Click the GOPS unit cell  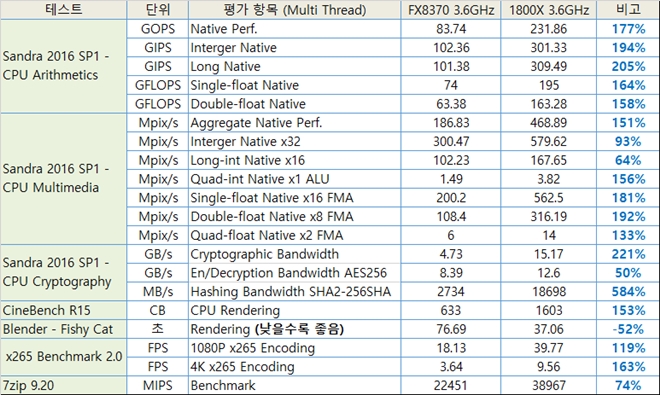coord(157,29)
